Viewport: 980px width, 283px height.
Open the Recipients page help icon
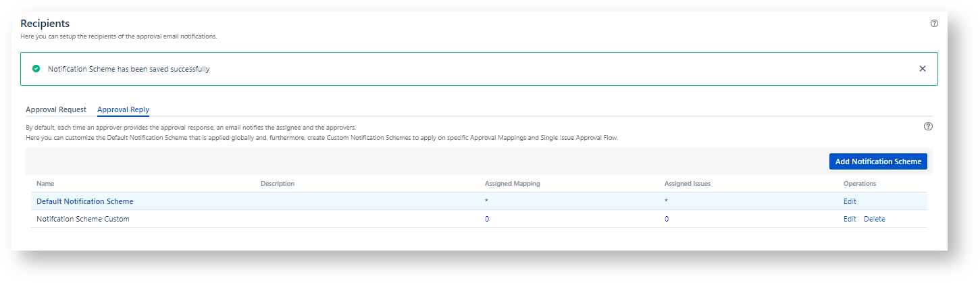(934, 23)
